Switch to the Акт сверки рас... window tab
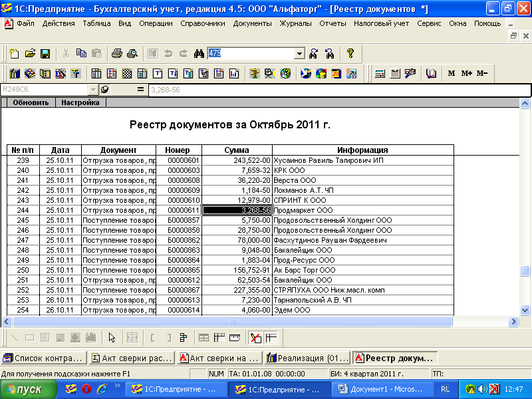 [132, 358]
